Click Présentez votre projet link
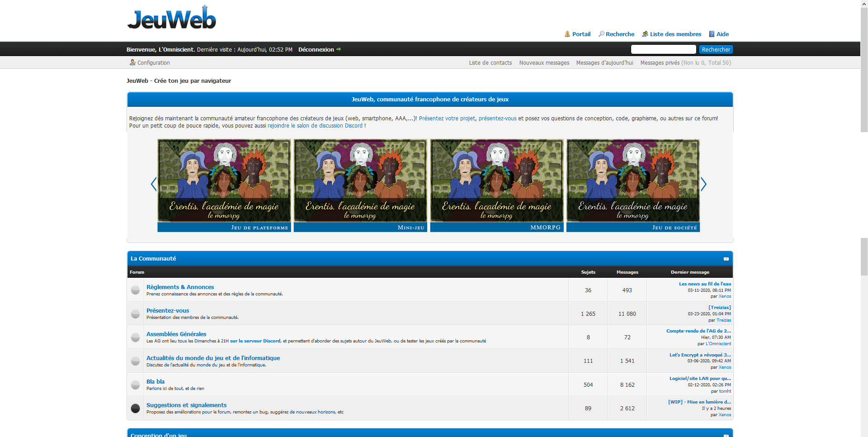The image size is (868, 437). (x=447, y=119)
